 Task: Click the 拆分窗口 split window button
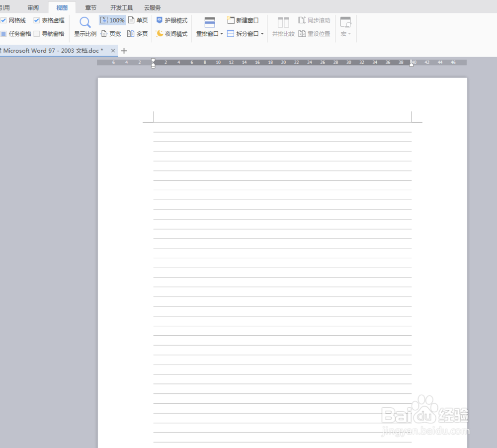(x=243, y=34)
